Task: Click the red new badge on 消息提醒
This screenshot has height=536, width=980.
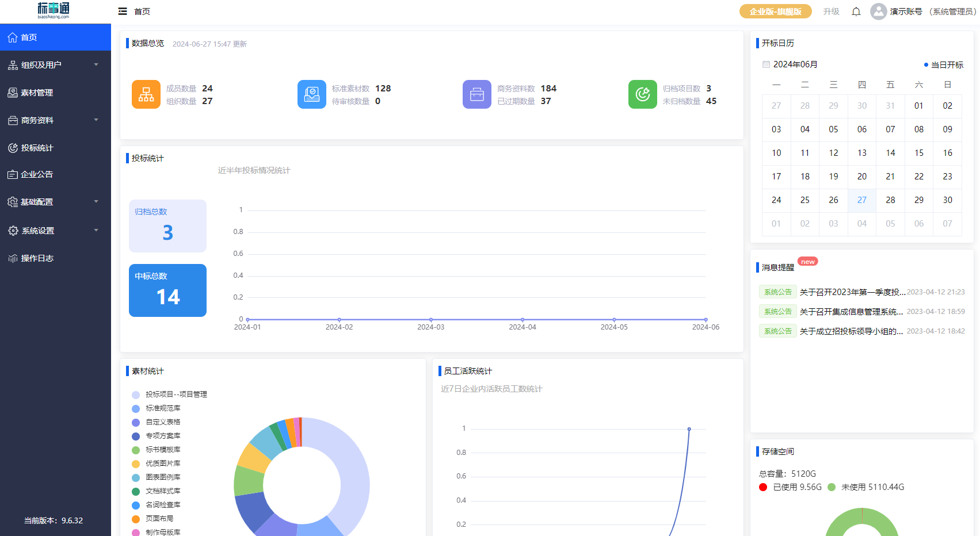Action: coord(808,262)
